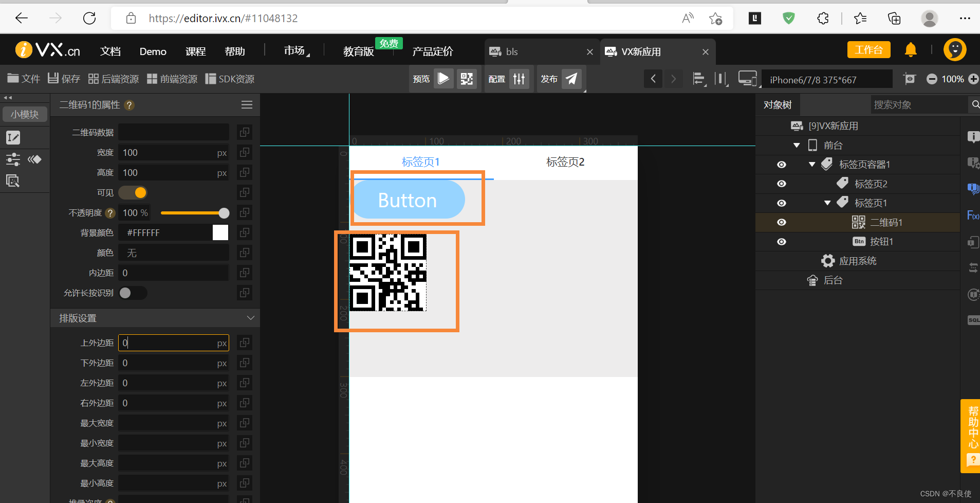Open 前端资源 panel

tap(172, 79)
